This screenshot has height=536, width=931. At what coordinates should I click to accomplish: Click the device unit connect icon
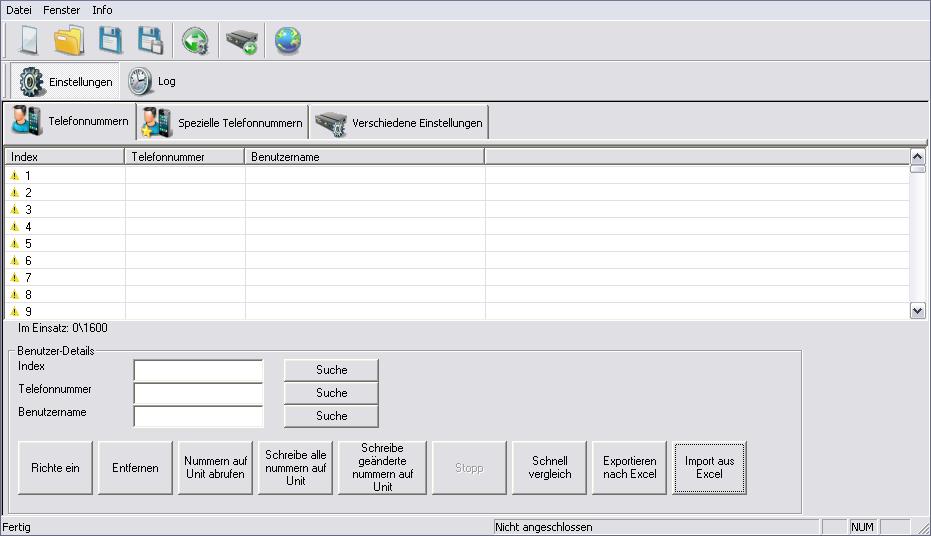tap(241, 41)
